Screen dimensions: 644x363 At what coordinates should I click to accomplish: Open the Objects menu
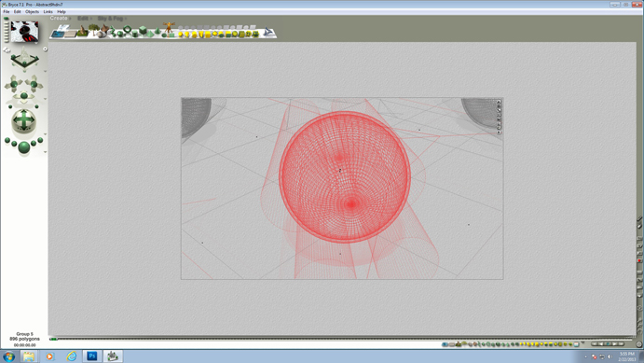(32, 12)
